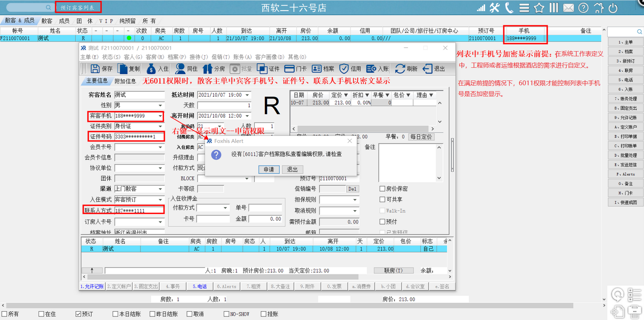Screen dimensions: 644x320
Task: Open the question-mark help icon in the header
Action: pyautogui.click(x=583, y=8)
